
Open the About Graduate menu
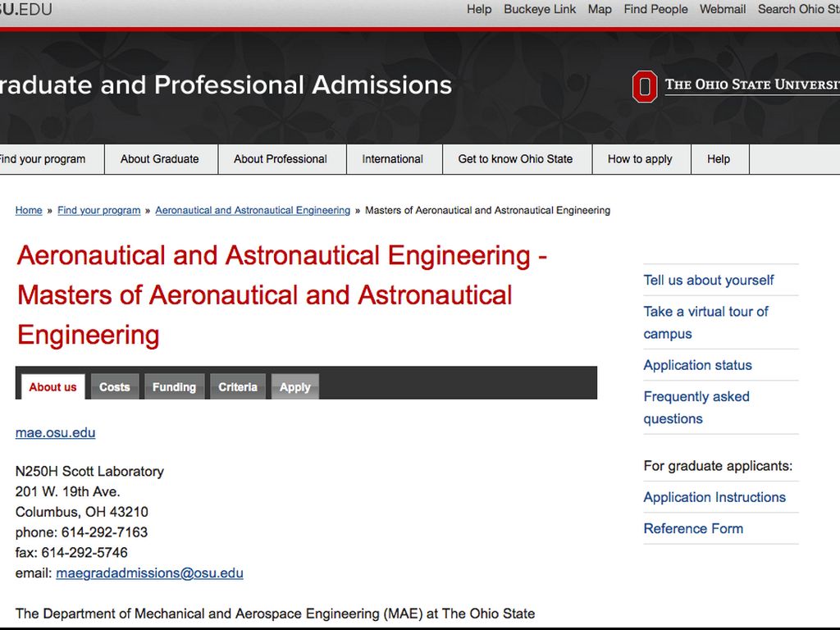pos(160,159)
